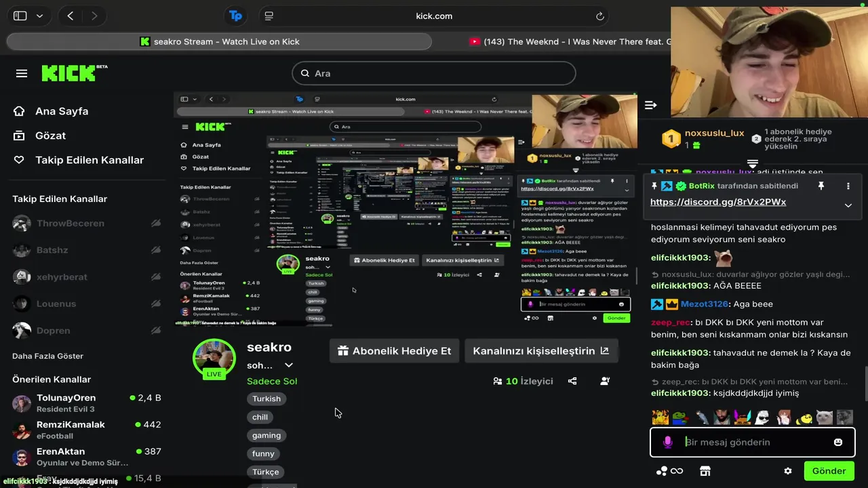Open chat settings gear
868x488 pixels.
pyautogui.click(x=787, y=471)
